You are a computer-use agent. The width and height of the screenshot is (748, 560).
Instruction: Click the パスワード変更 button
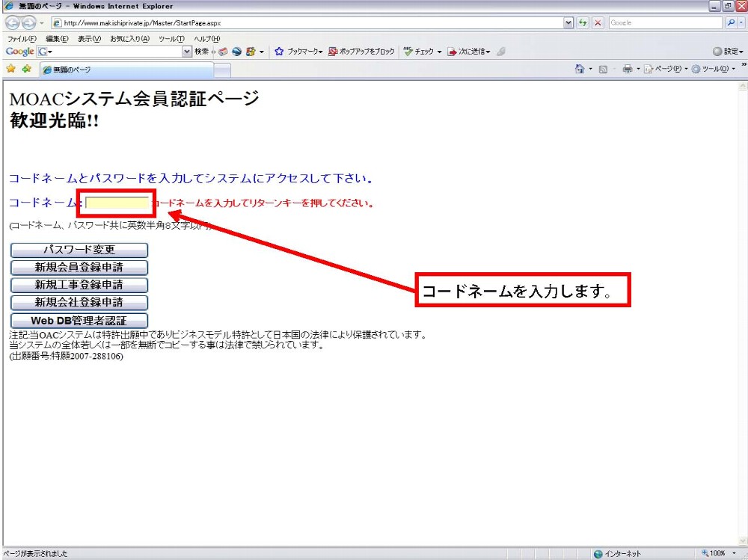(x=79, y=250)
